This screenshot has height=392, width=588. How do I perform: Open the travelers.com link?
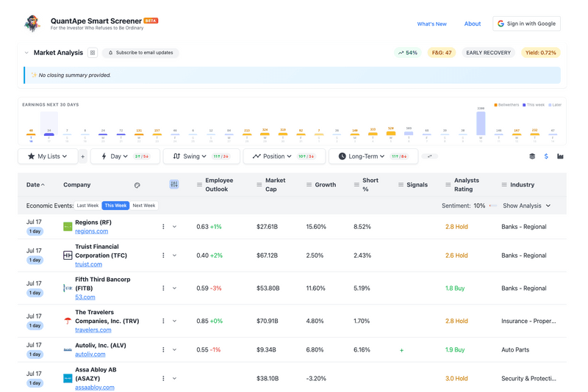click(x=93, y=330)
